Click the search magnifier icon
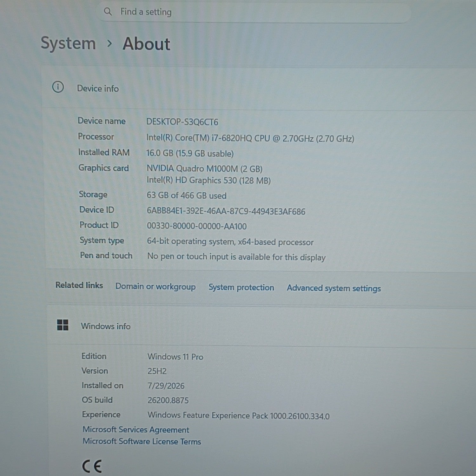This screenshot has width=476, height=476. 108,12
